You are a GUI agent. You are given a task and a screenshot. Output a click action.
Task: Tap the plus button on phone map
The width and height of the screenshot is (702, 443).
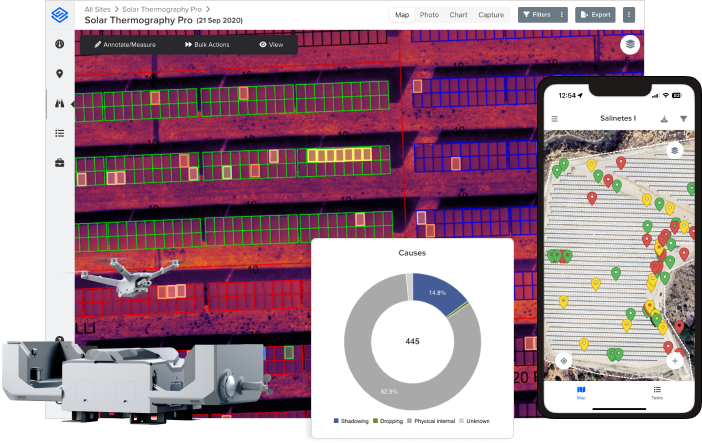tap(675, 361)
